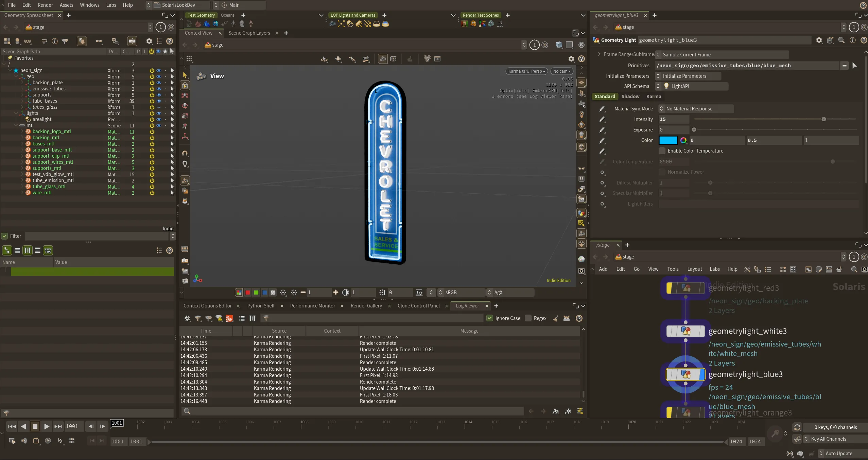Click the red channel display icon
Screen dimensions: 868x460
point(248,293)
